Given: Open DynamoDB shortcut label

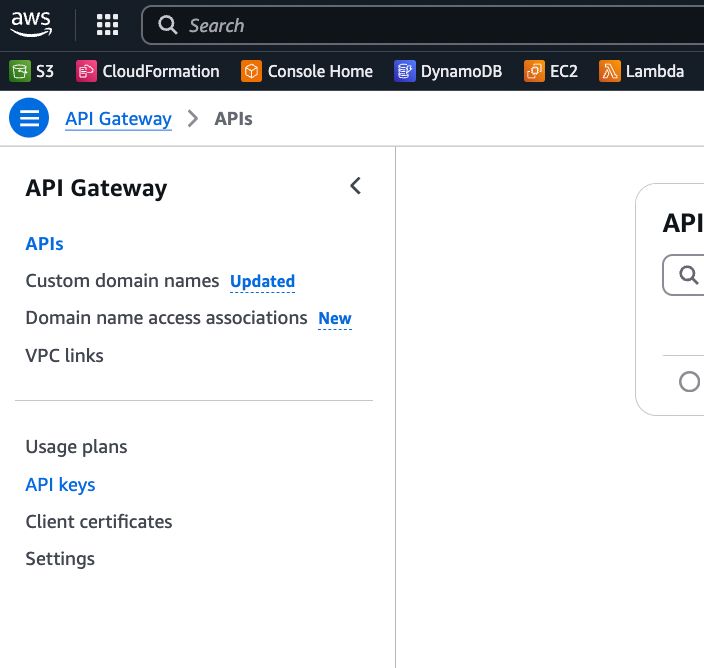Looking at the screenshot, I should click(461, 71).
